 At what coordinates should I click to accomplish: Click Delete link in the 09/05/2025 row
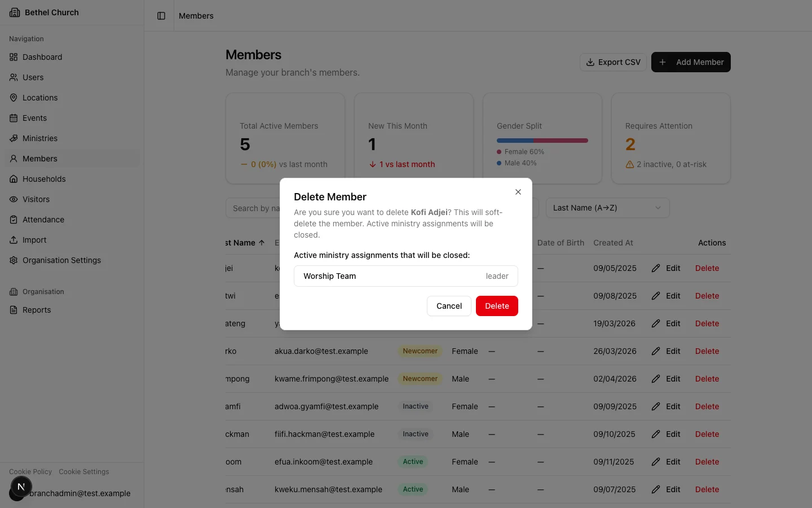(707, 268)
